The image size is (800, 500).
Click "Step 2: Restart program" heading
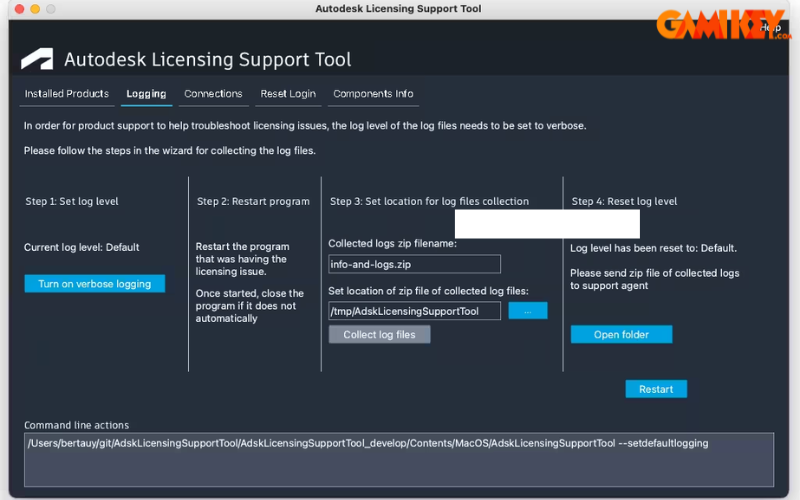pos(254,202)
